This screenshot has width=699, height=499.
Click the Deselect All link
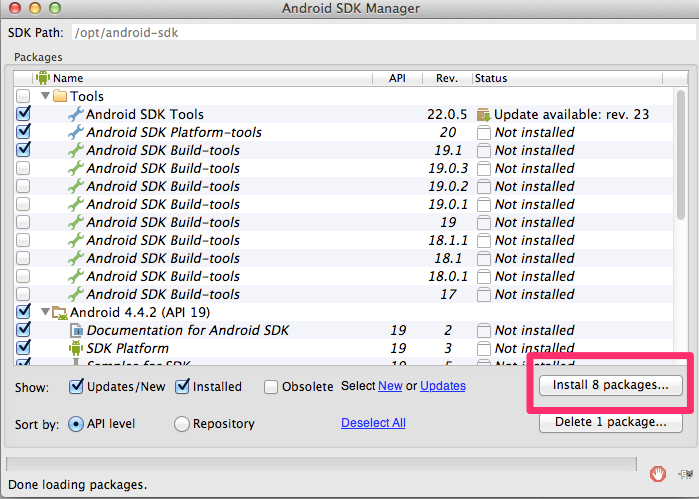click(x=373, y=423)
